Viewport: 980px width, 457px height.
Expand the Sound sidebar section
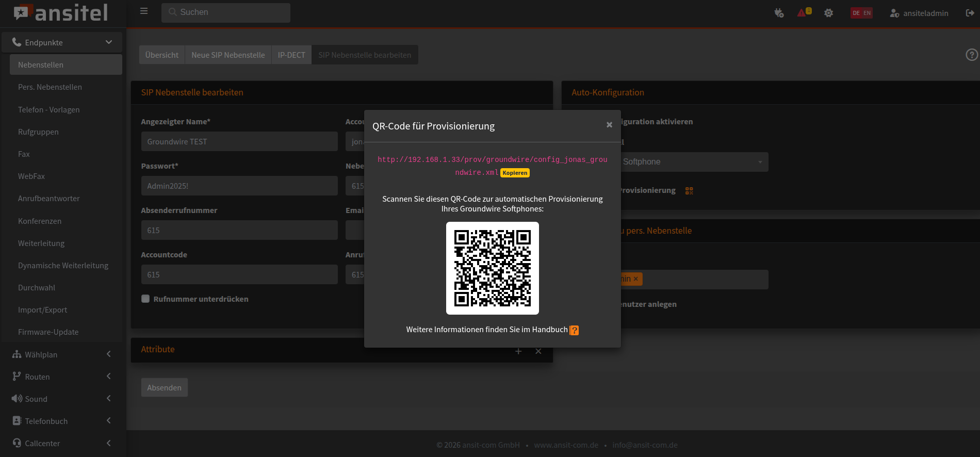[62, 399]
